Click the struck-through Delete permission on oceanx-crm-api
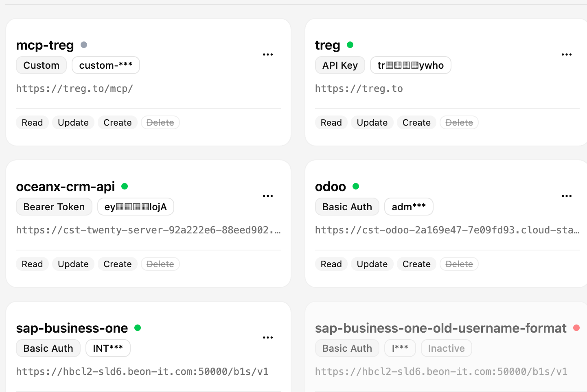Viewport: 587px width, 392px height. point(160,264)
